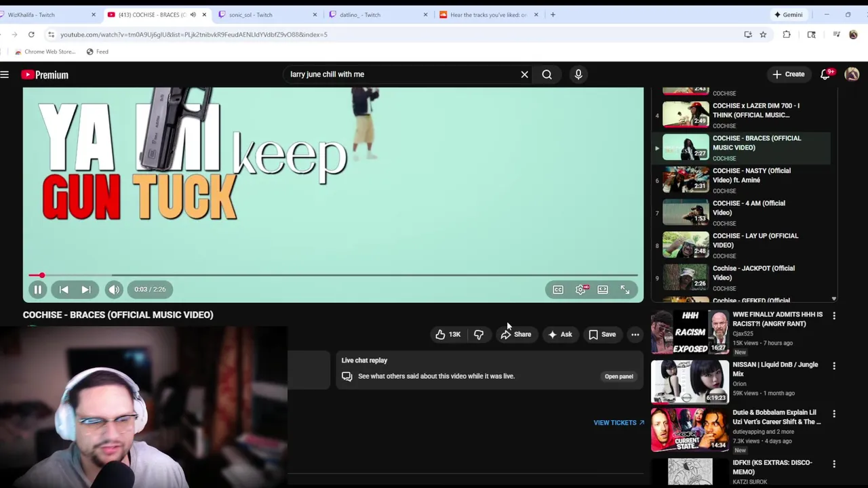The image size is (868, 488).
Task: Switch to the Hear the tracks you've liked tab
Action: tap(488, 14)
